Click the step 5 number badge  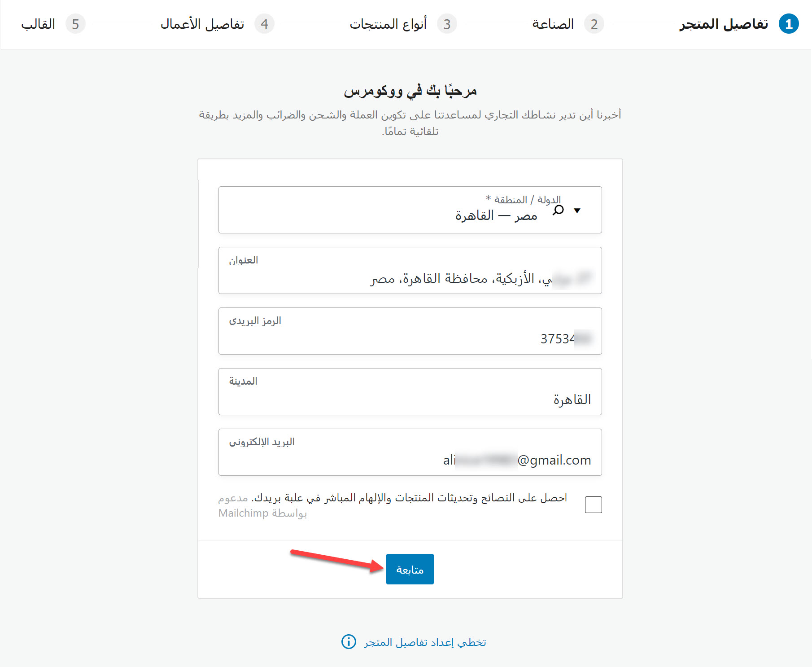point(75,24)
